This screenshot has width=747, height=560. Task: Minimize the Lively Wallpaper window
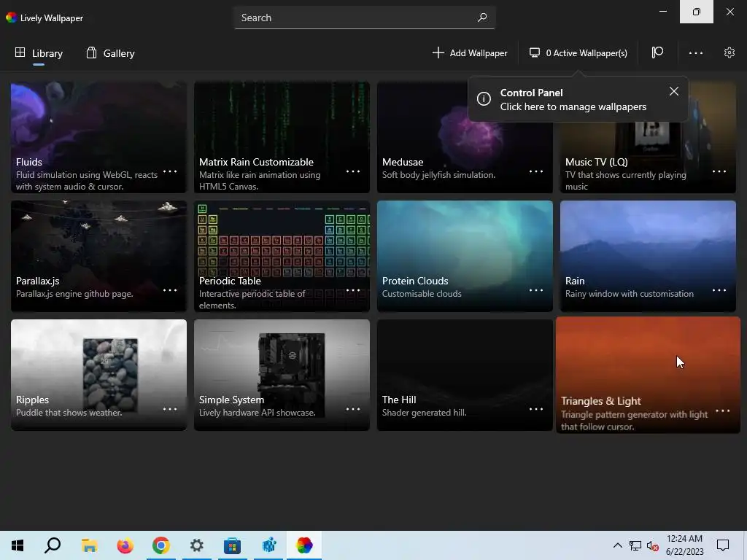pos(662,12)
